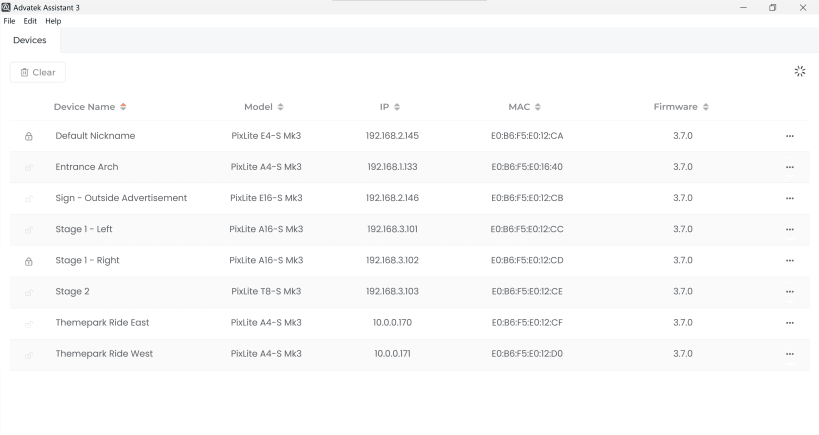Open three-dot menu for Stage 1 - Left

click(790, 230)
